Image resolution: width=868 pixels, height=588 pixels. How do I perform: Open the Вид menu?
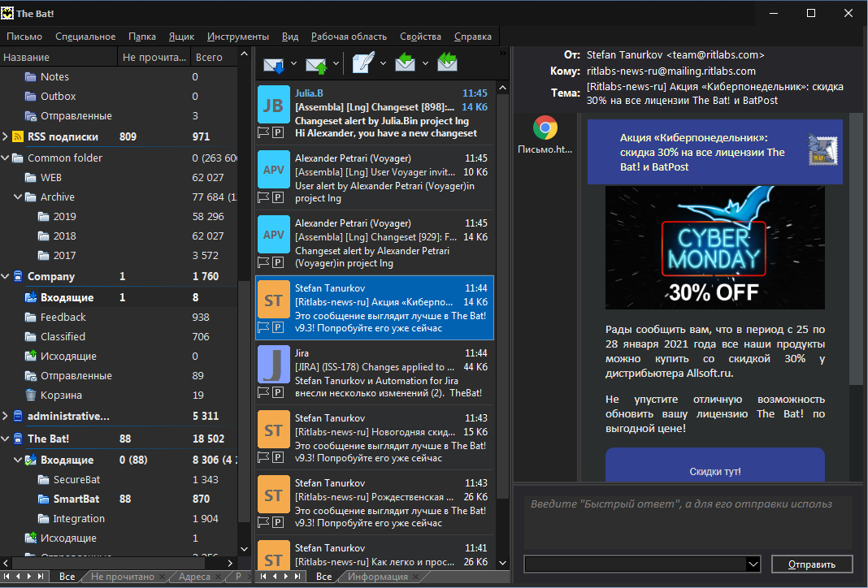(290, 37)
